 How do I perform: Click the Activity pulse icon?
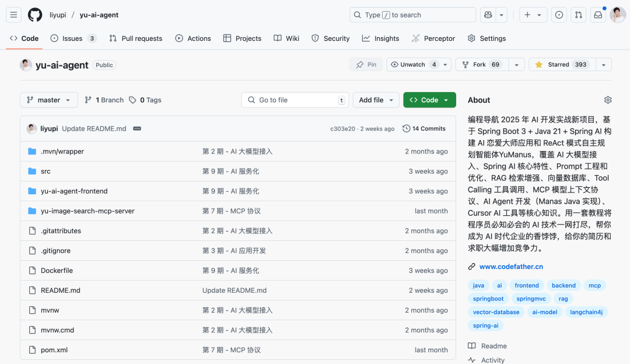tap(472, 360)
